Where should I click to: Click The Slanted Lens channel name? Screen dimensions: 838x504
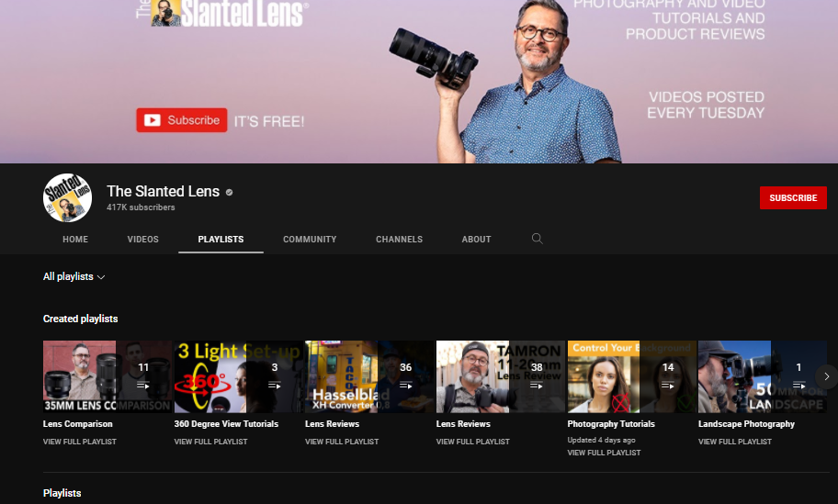163,191
